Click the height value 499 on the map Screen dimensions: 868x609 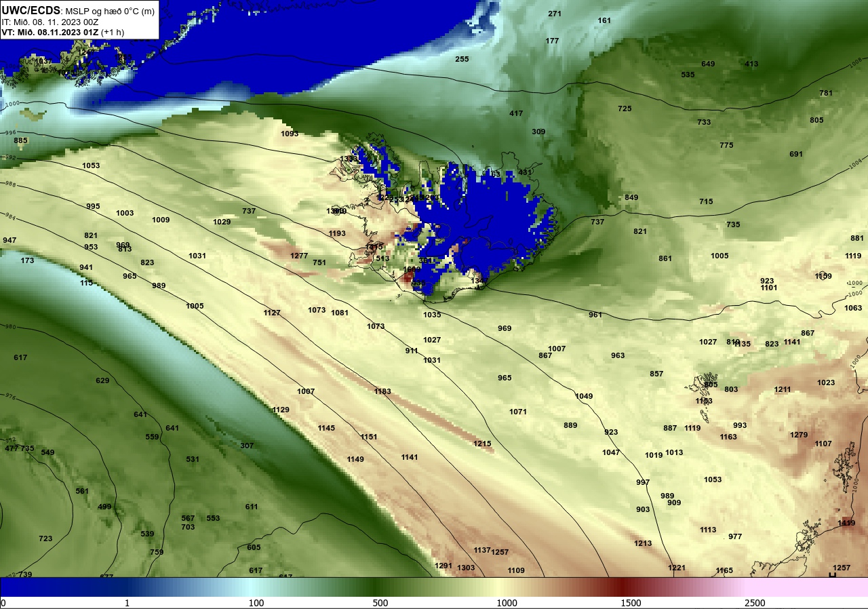click(x=104, y=507)
